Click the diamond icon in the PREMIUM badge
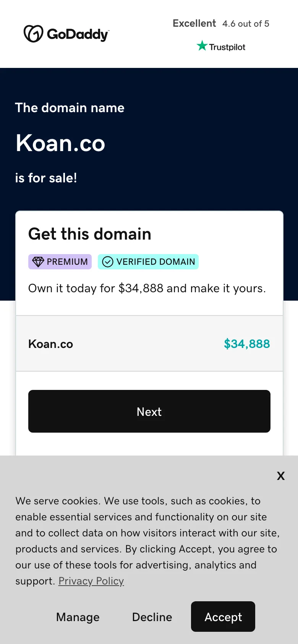Image resolution: width=298 pixels, height=644 pixels. click(x=38, y=262)
